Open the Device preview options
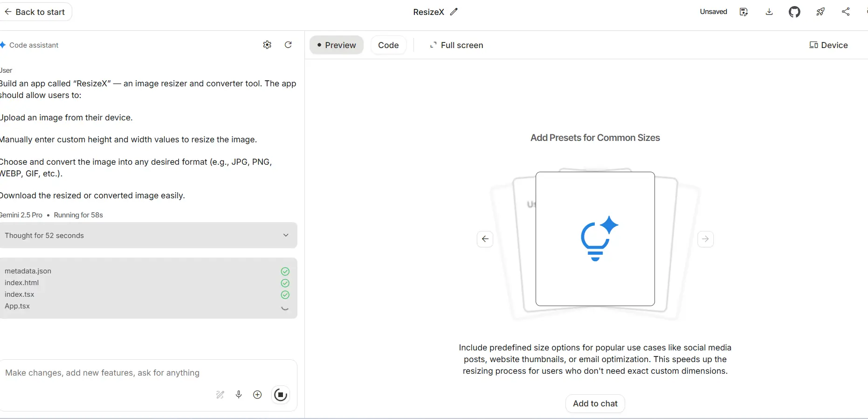Image resolution: width=868 pixels, height=419 pixels. 828,45
